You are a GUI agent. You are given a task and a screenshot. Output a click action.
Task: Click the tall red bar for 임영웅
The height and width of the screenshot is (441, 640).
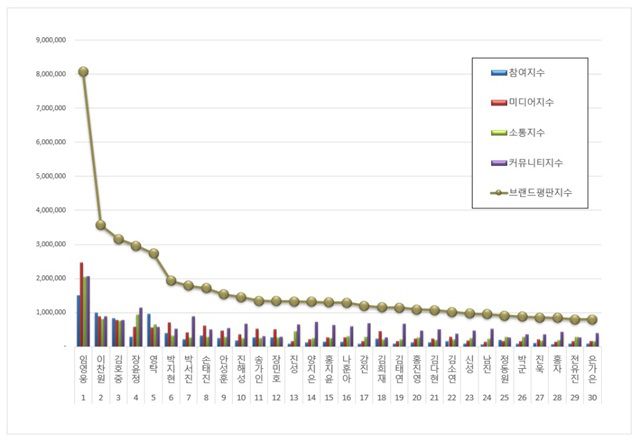pos(82,304)
